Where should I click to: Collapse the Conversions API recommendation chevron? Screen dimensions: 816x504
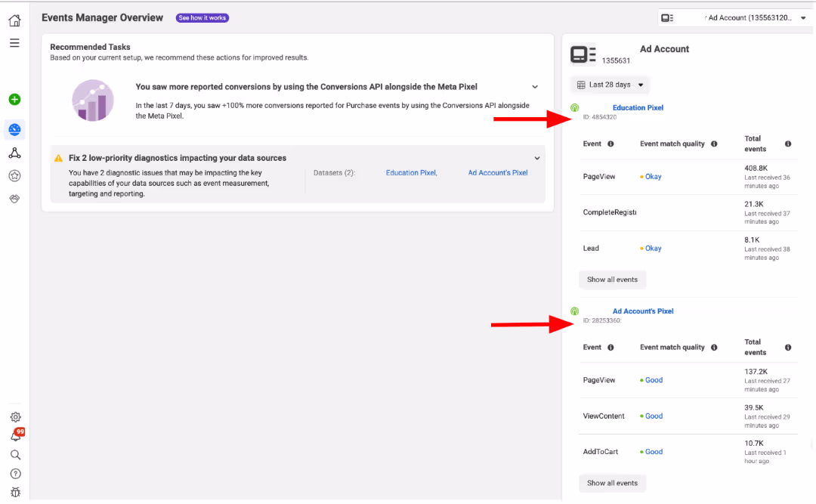(536, 86)
